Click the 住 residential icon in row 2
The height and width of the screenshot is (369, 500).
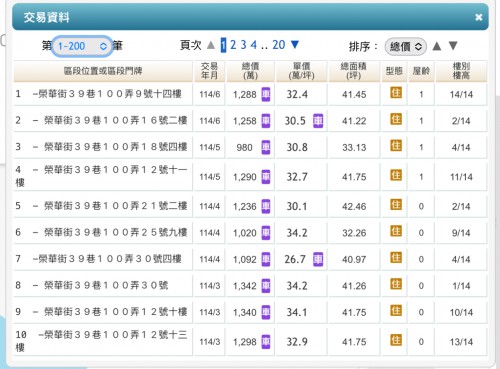click(x=396, y=119)
